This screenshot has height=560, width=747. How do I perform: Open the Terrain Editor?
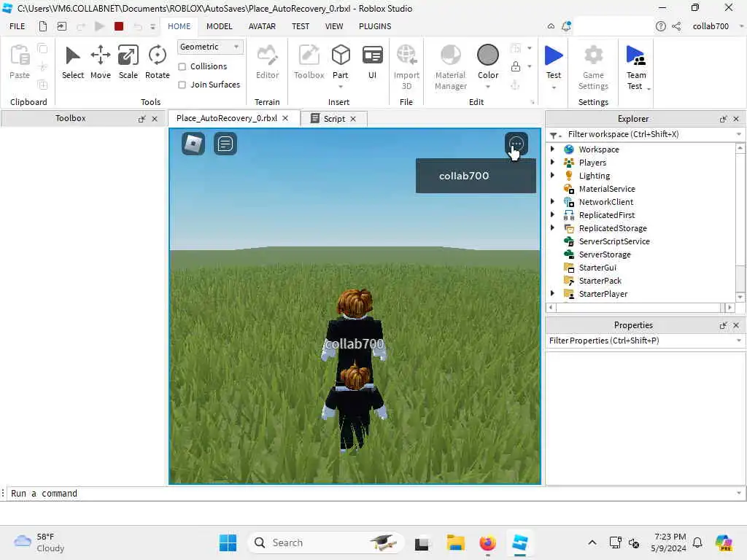point(267,62)
